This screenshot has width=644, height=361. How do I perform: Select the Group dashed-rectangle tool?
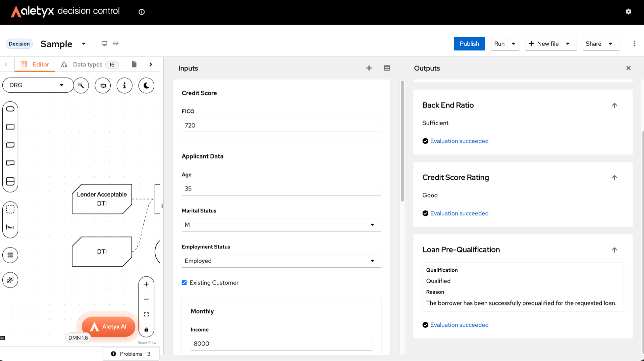pos(10,209)
